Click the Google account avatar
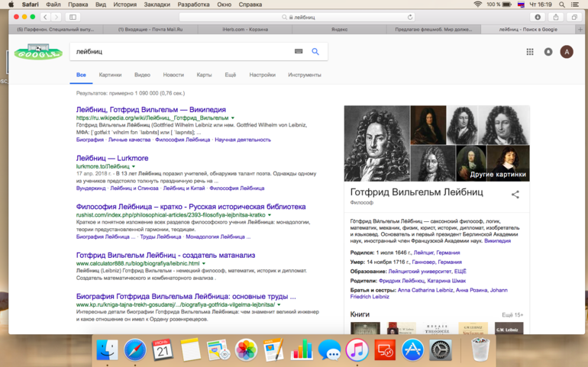This screenshot has width=588, height=367. click(x=567, y=52)
